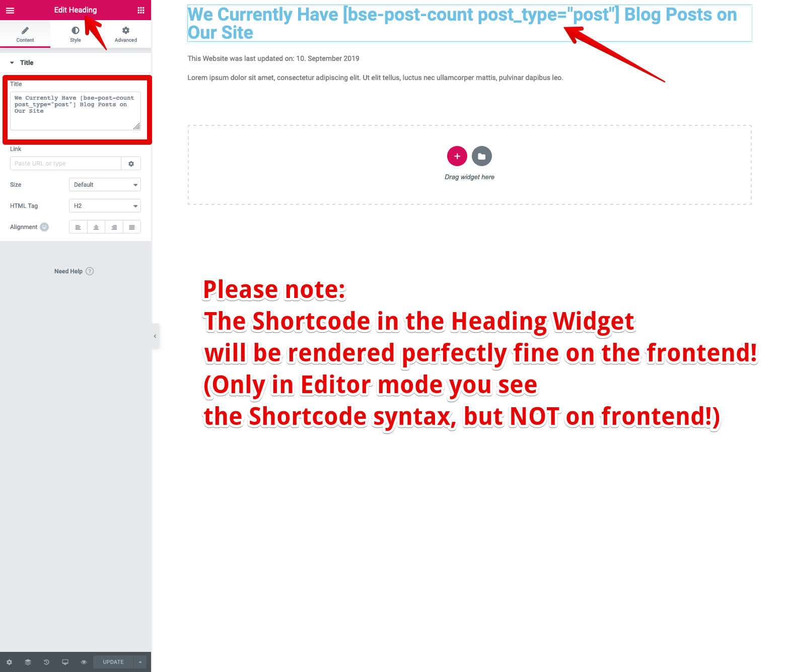Switch responsive mode with desktop icon

pyautogui.click(x=65, y=662)
